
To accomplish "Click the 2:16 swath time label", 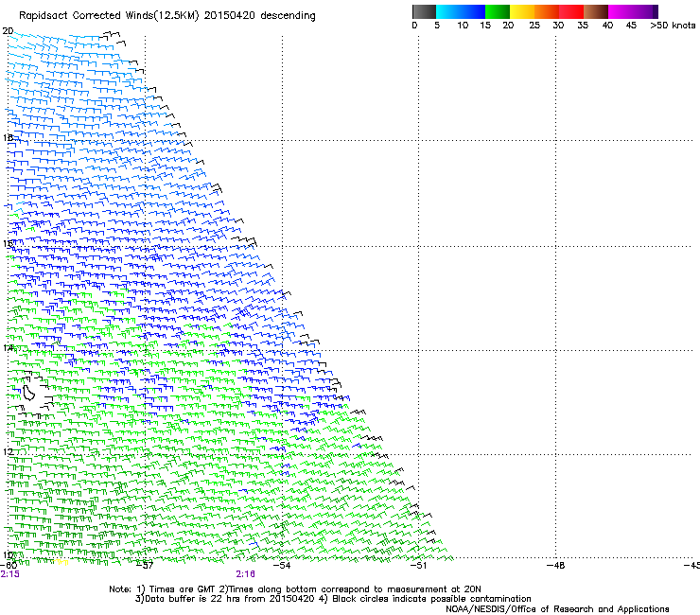I will (246, 574).
